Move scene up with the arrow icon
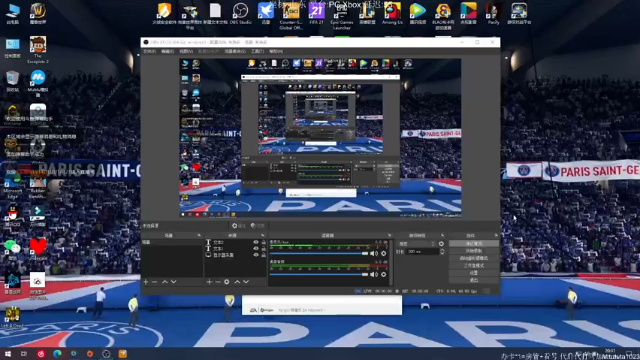 click(x=164, y=282)
